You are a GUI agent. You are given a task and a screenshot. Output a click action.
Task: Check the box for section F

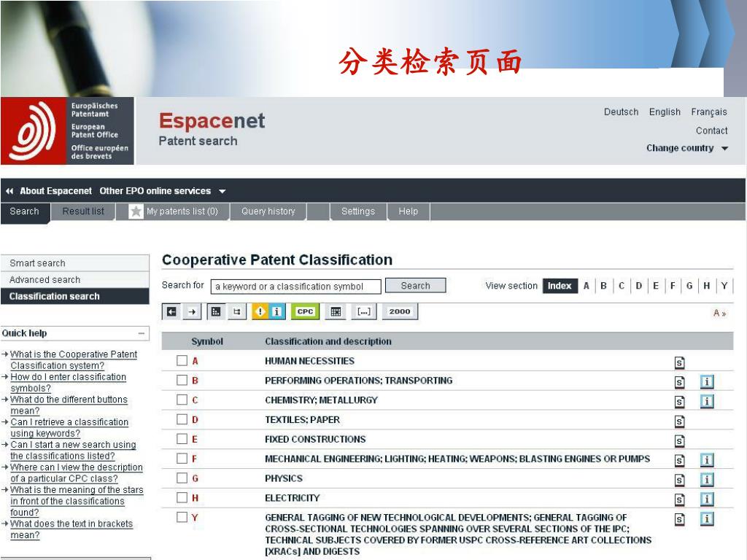pos(182,458)
